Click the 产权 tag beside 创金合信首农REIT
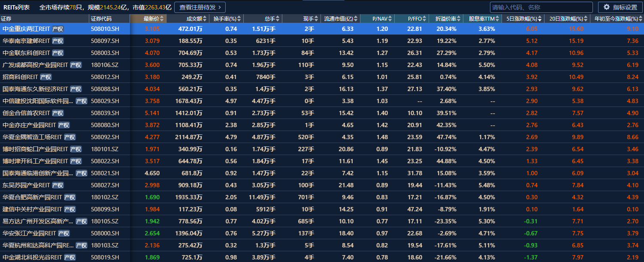The image size is (644, 262). click(x=58, y=113)
